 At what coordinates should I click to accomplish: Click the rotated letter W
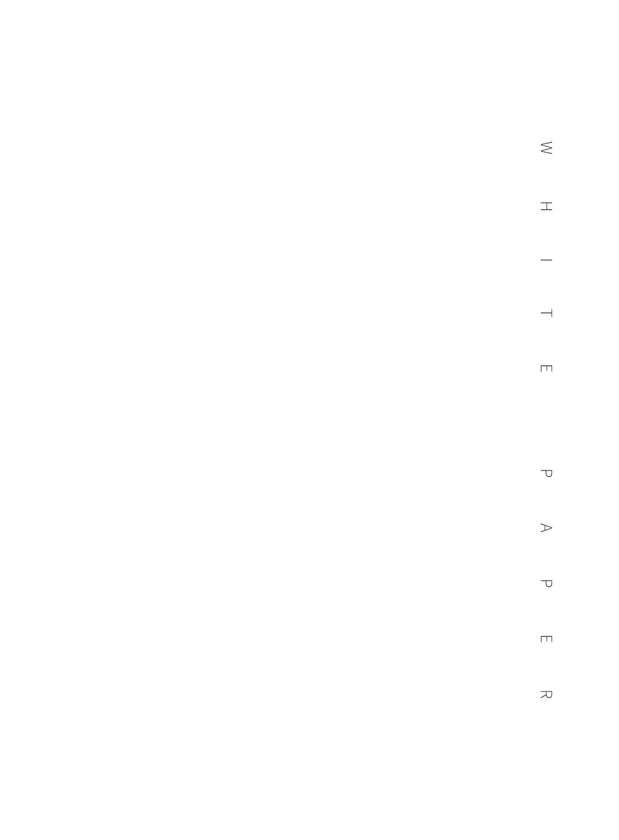click(546, 148)
